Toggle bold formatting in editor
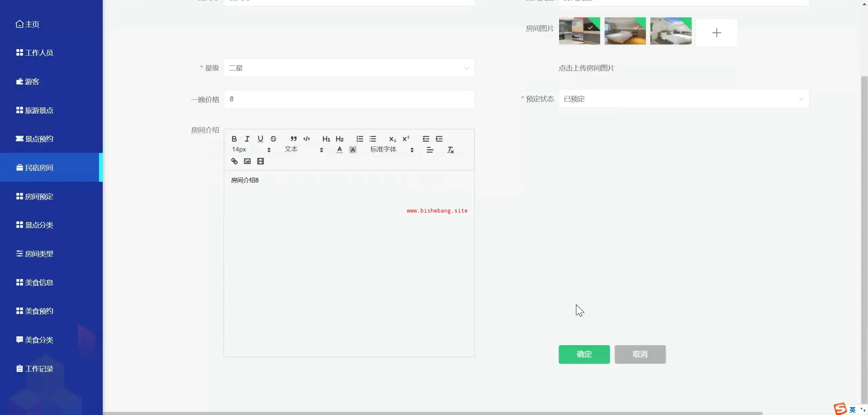 click(234, 139)
